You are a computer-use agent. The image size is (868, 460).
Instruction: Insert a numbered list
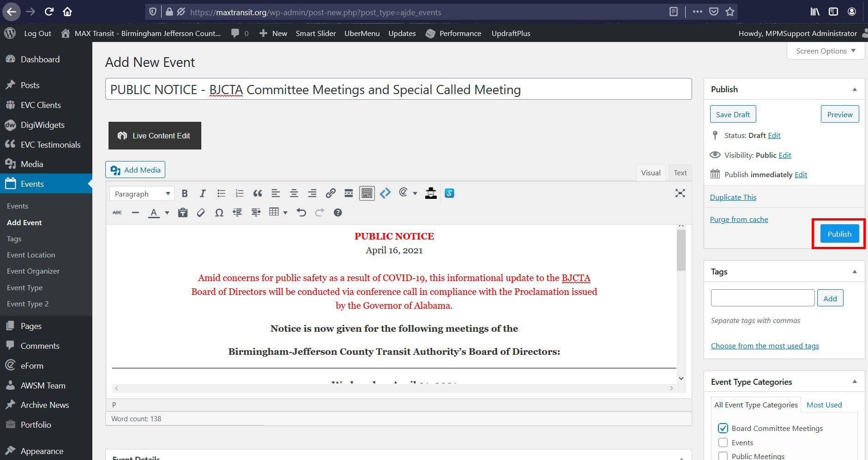pos(239,193)
